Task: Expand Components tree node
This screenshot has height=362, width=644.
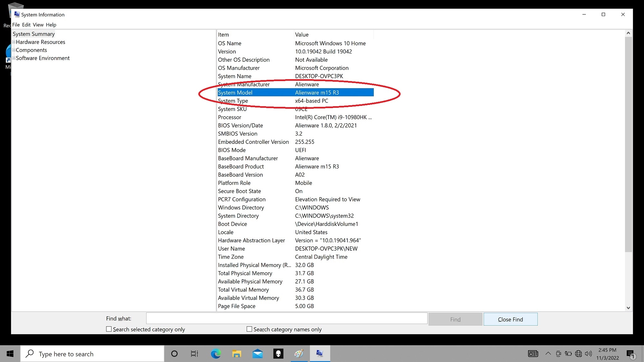Action: coord(14,50)
